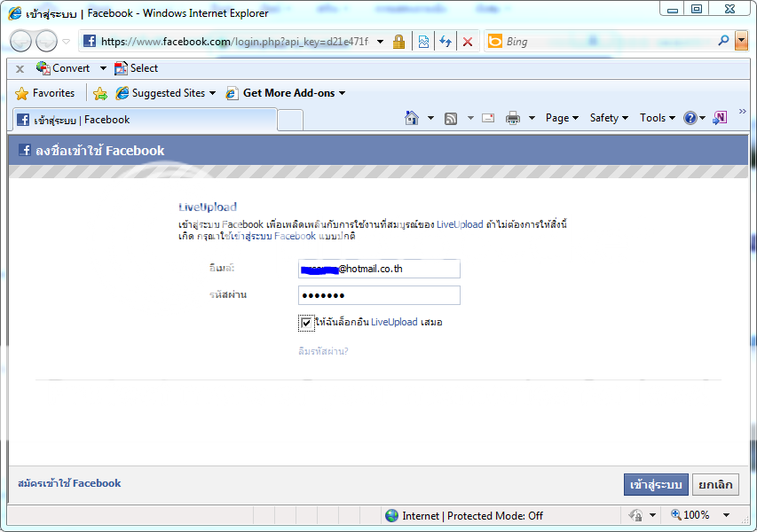This screenshot has height=532, width=757.
Task: Click the Home icon
Action: coord(412,118)
